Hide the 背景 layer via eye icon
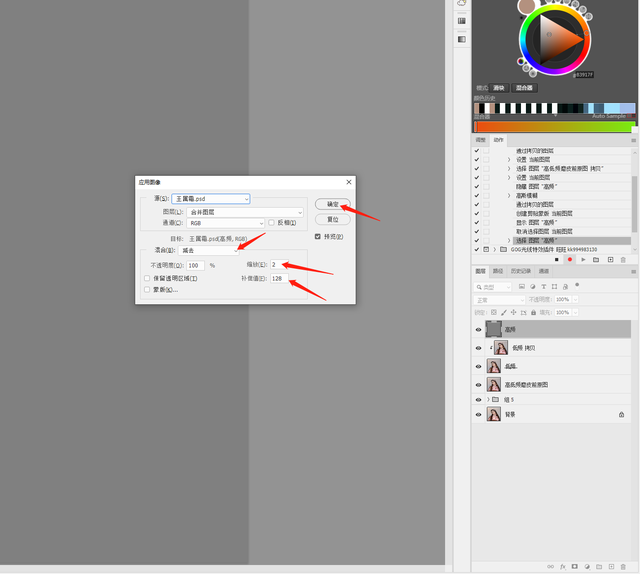 click(x=478, y=414)
